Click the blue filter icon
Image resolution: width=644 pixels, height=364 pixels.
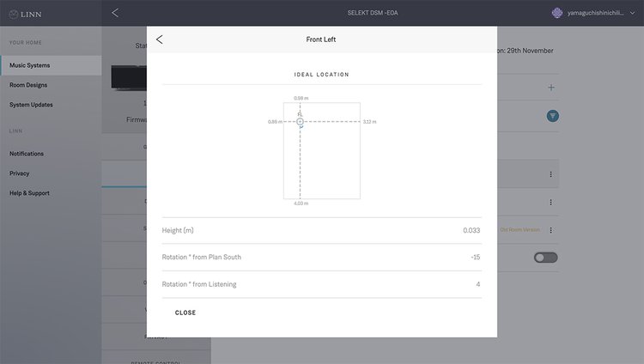[x=552, y=115]
